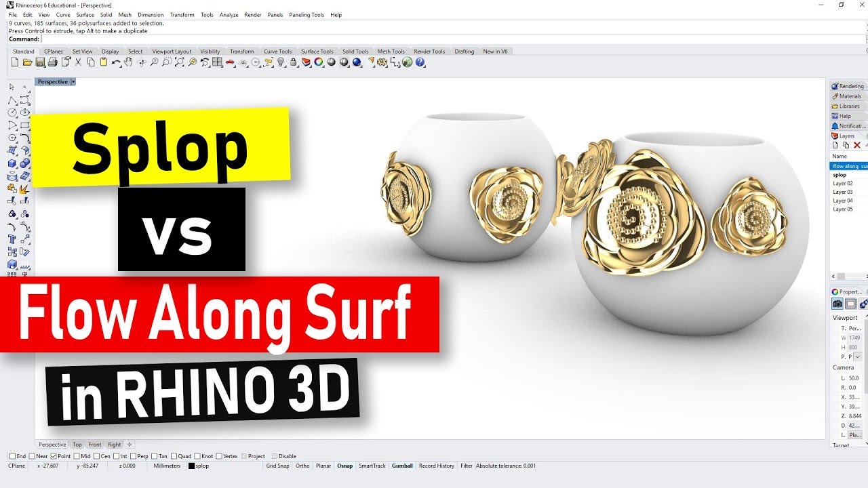This screenshot has width=868, height=488.
Task: Open a file with the folder icon
Action: tap(28, 62)
